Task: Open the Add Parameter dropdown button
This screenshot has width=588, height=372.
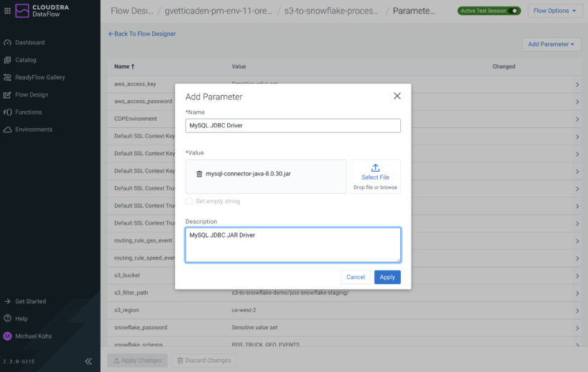Action: click(x=552, y=44)
